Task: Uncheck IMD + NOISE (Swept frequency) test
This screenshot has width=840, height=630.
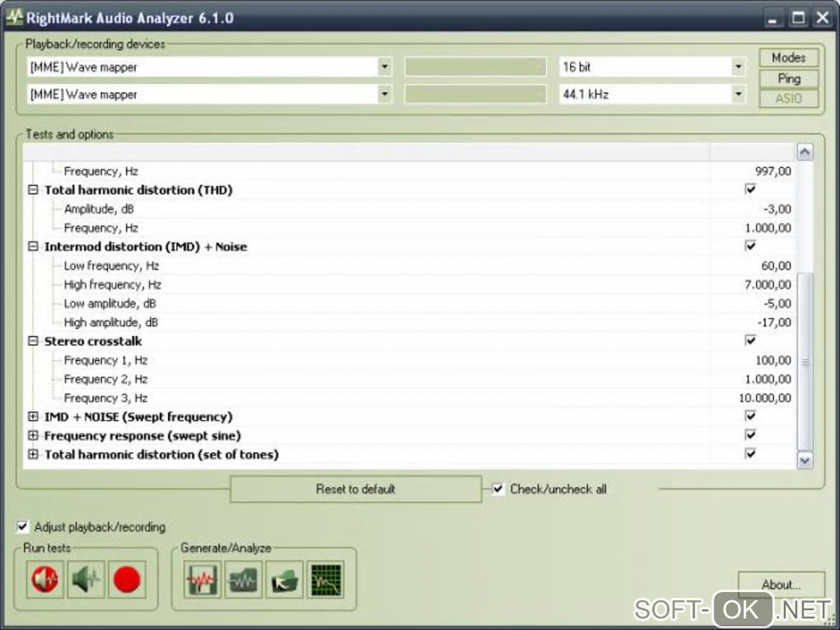Action: pos(750,416)
